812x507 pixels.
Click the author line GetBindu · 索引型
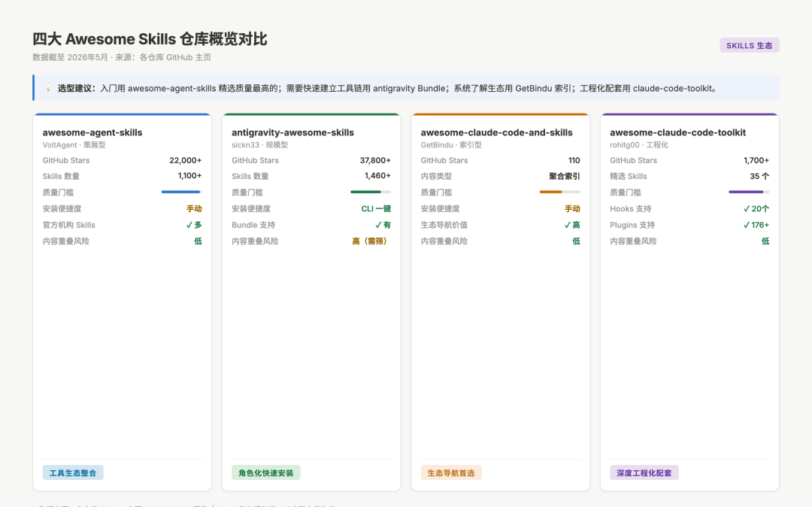point(451,145)
